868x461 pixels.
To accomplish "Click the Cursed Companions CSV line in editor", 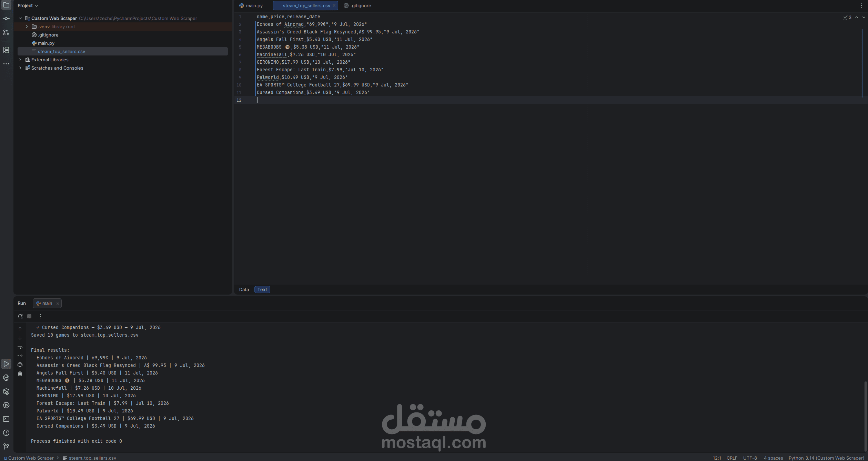I will [x=313, y=92].
